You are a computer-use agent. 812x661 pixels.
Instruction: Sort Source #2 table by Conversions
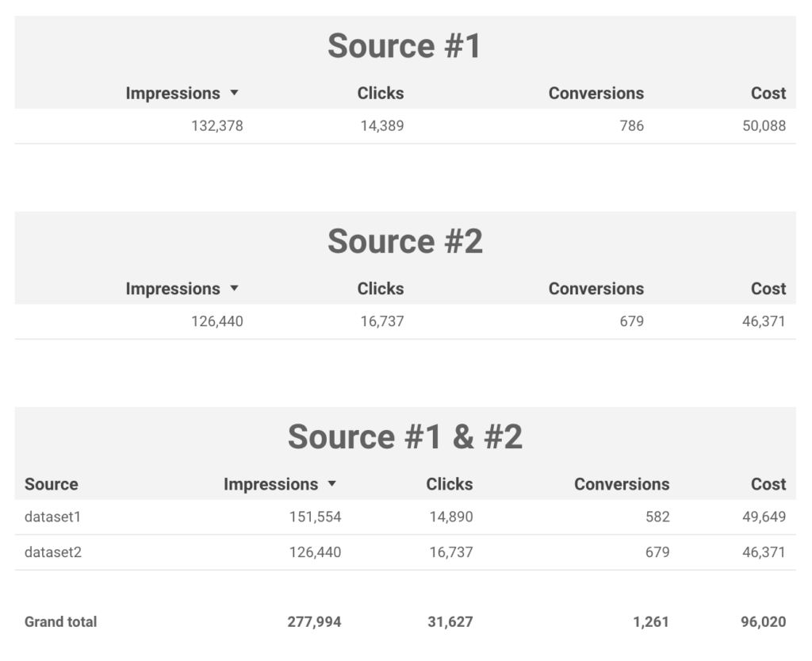(x=596, y=289)
